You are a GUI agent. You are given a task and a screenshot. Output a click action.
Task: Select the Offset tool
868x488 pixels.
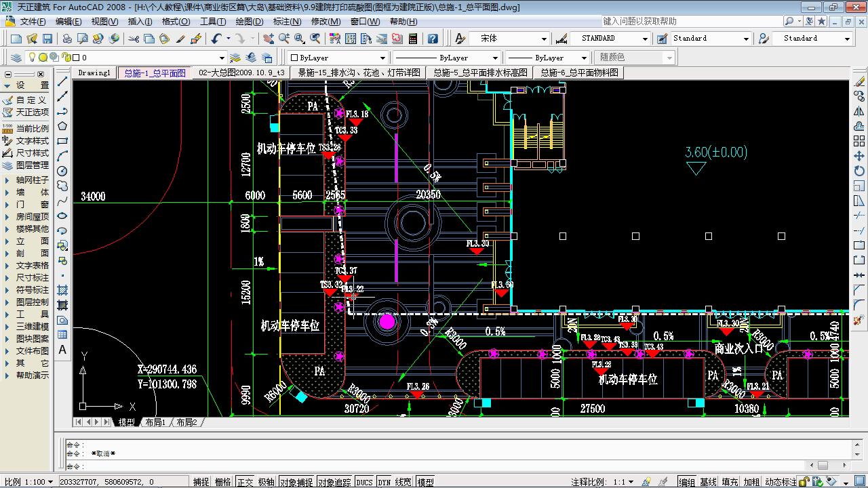click(859, 126)
